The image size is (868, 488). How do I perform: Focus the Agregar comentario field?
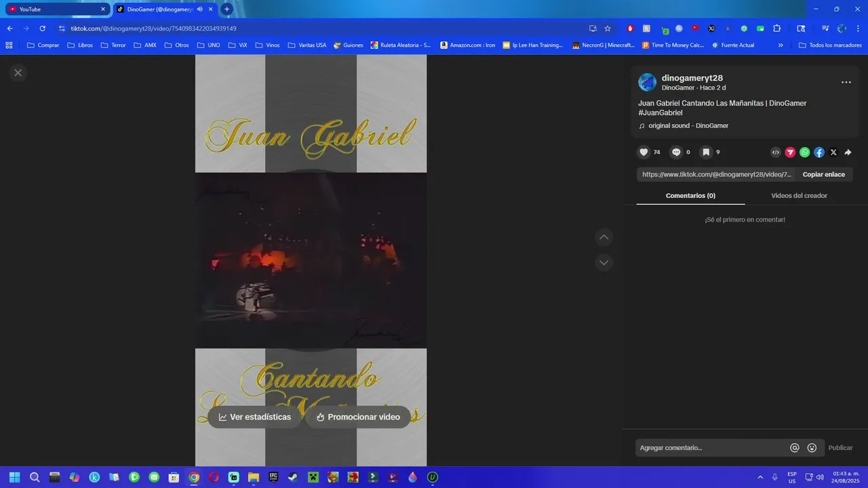tap(712, 447)
